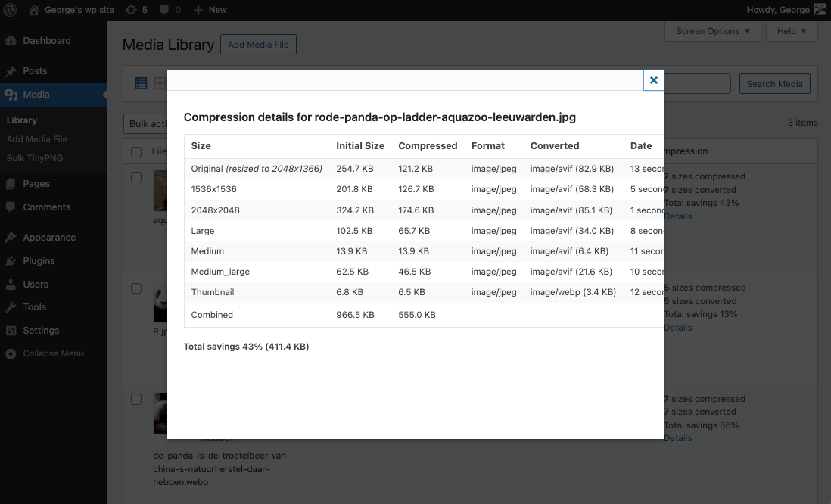The width and height of the screenshot is (831, 504).
Task: Click the Dashboard sidebar icon
Action: pyautogui.click(x=11, y=41)
